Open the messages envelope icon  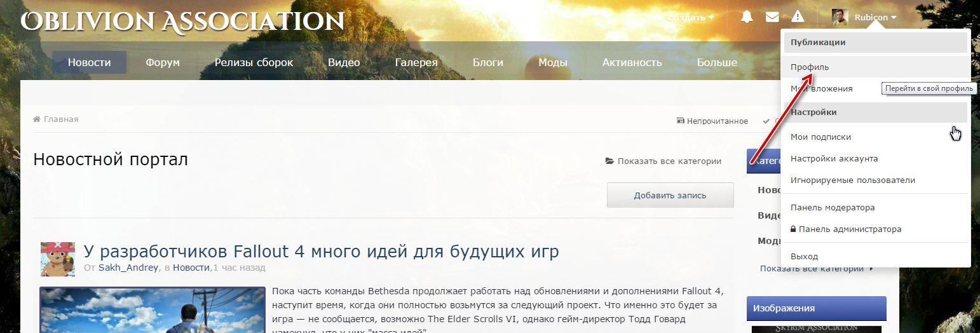pos(772,17)
